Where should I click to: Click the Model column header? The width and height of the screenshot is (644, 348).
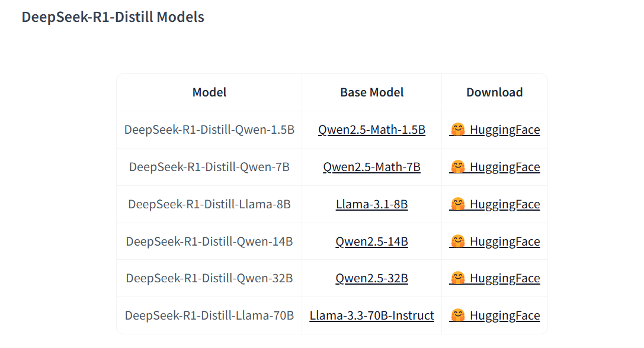pos(209,92)
